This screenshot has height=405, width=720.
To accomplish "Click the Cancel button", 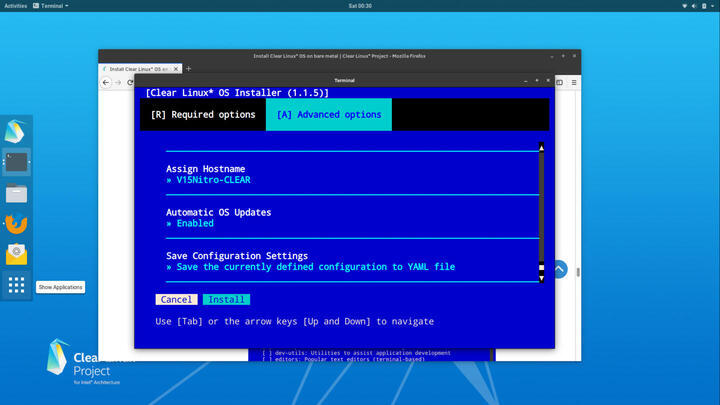I will pyautogui.click(x=176, y=299).
